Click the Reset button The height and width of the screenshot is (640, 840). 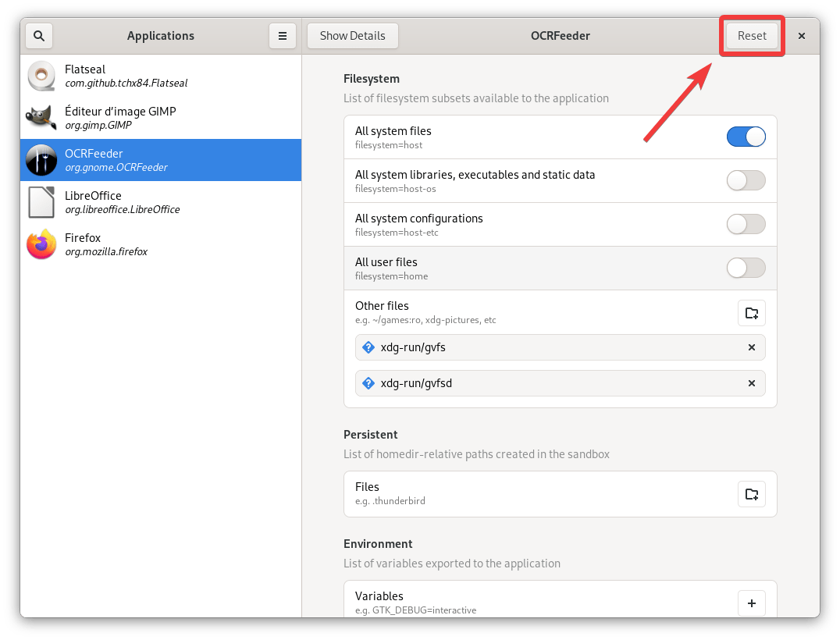pyautogui.click(x=752, y=36)
